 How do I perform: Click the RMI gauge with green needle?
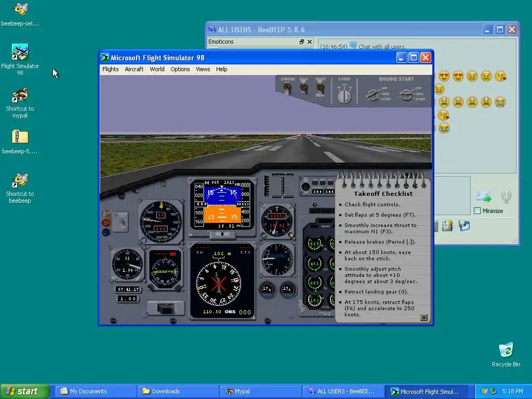(x=165, y=271)
